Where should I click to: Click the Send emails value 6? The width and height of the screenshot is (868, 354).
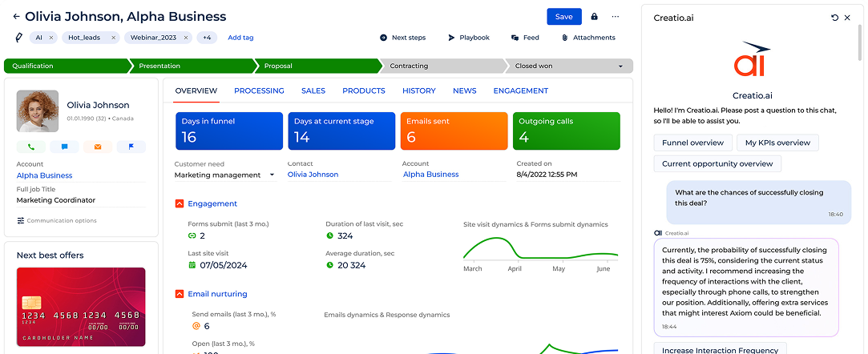point(207,326)
